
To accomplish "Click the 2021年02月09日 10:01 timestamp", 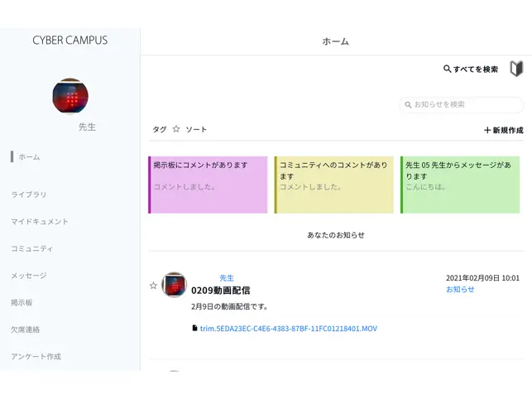I will pyautogui.click(x=483, y=278).
